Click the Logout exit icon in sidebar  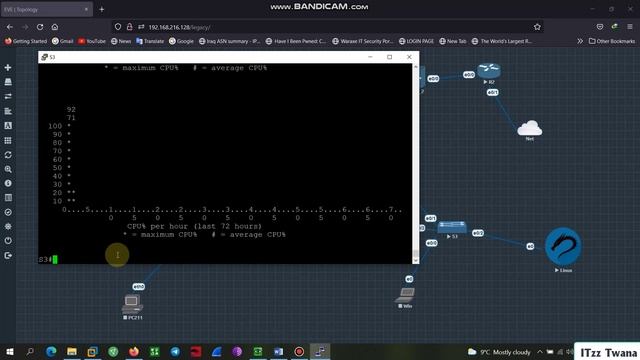(x=8, y=256)
